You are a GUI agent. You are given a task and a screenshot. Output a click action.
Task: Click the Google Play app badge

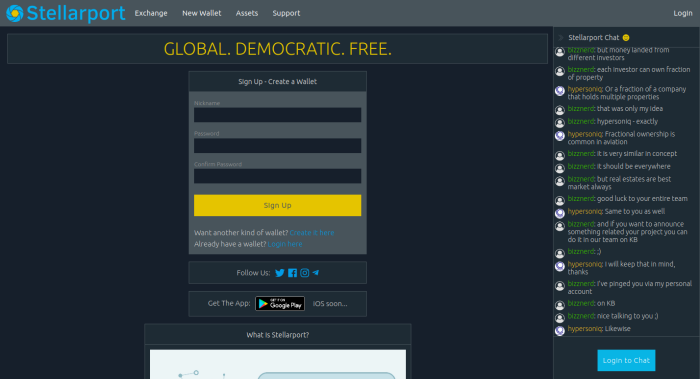(280, 304)
